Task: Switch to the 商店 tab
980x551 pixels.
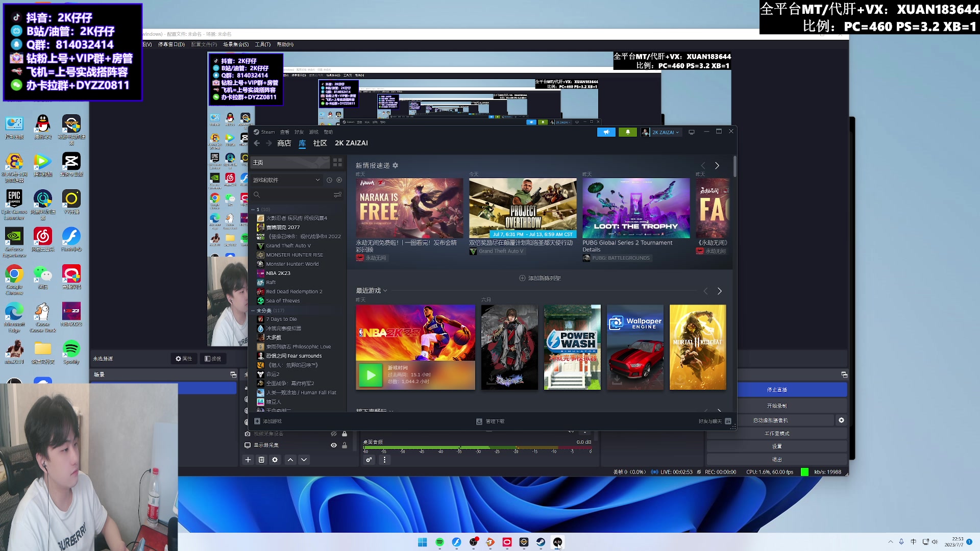Action: (x=284, y=143)
